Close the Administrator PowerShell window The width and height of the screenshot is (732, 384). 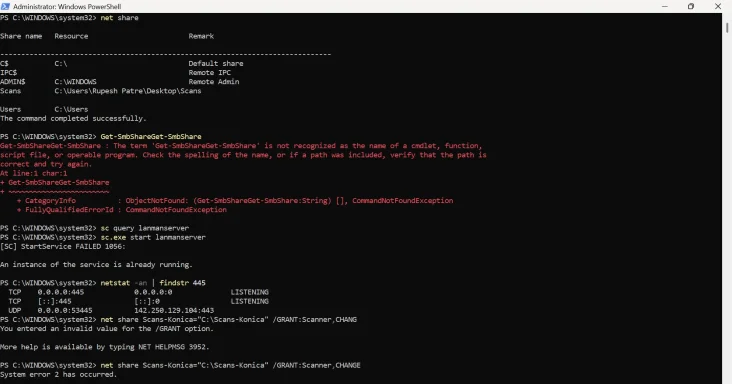click(718, 6)
